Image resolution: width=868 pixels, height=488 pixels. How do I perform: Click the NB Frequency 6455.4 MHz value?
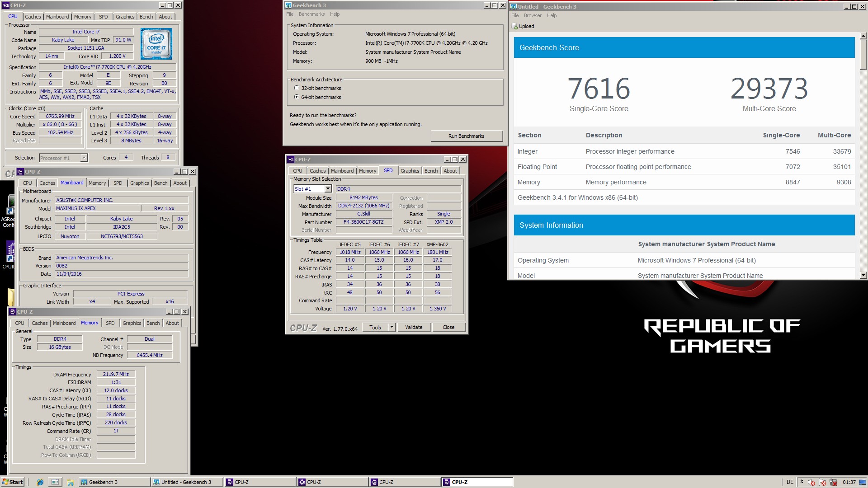coord(150,355)
